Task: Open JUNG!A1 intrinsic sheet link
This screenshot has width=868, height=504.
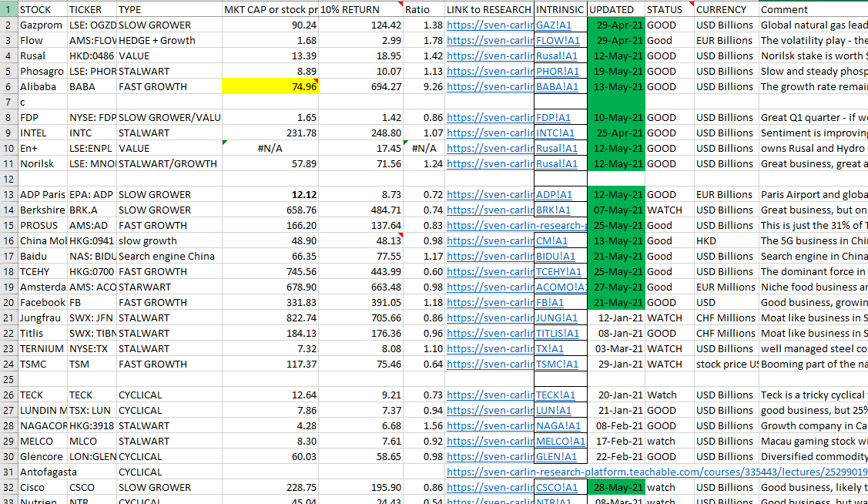Action: pos(556,318)
